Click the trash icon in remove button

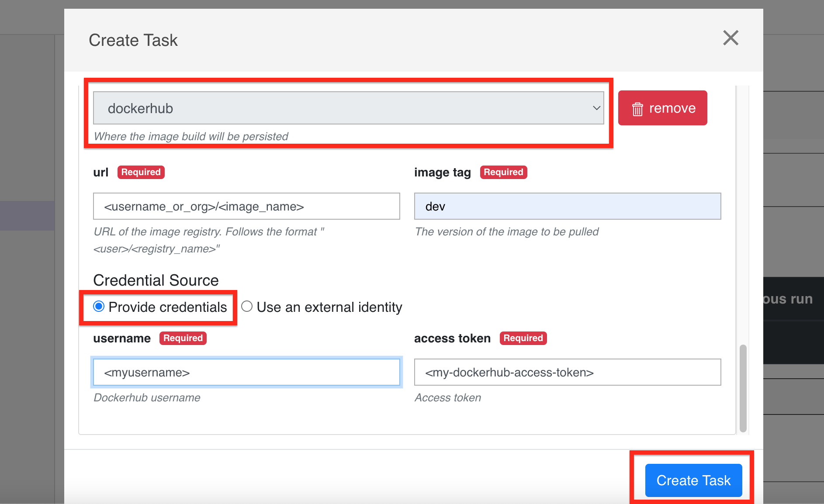(637, 109)
